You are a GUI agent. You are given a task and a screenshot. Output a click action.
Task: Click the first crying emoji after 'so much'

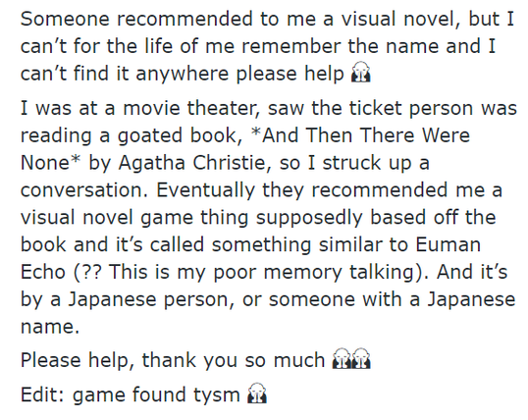point(342,359)
